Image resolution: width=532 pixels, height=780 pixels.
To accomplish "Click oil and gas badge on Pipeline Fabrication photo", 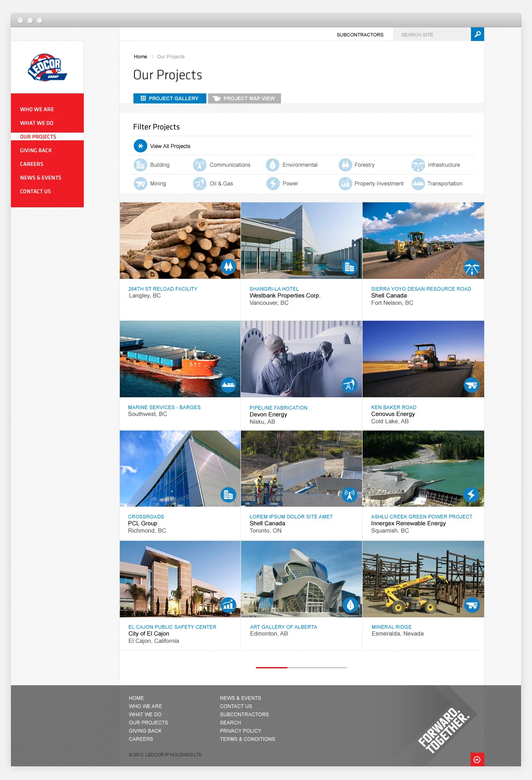I will (349, 385).
